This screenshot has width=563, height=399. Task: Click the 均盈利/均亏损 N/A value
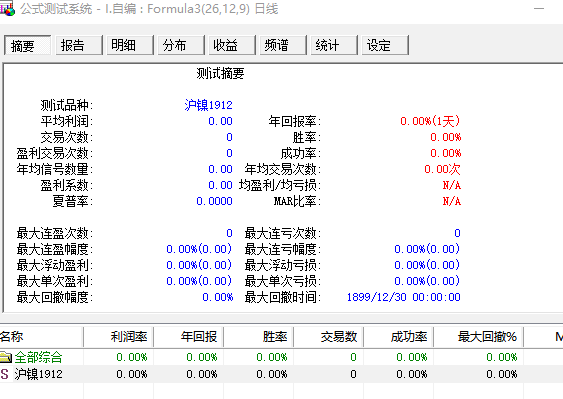[452, 185]
